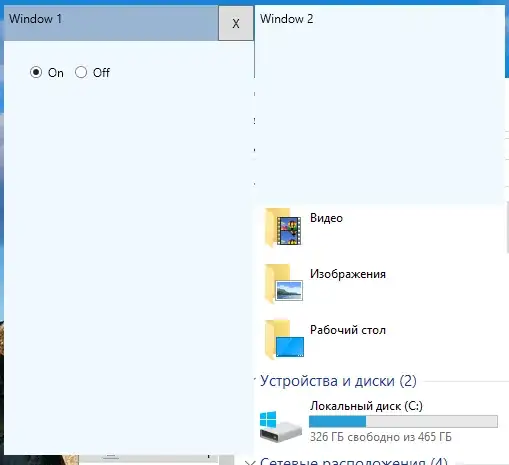Select the Локальный диск (C:) drive icon
This screenshot has height=465, width=509.
coord(281,427)
